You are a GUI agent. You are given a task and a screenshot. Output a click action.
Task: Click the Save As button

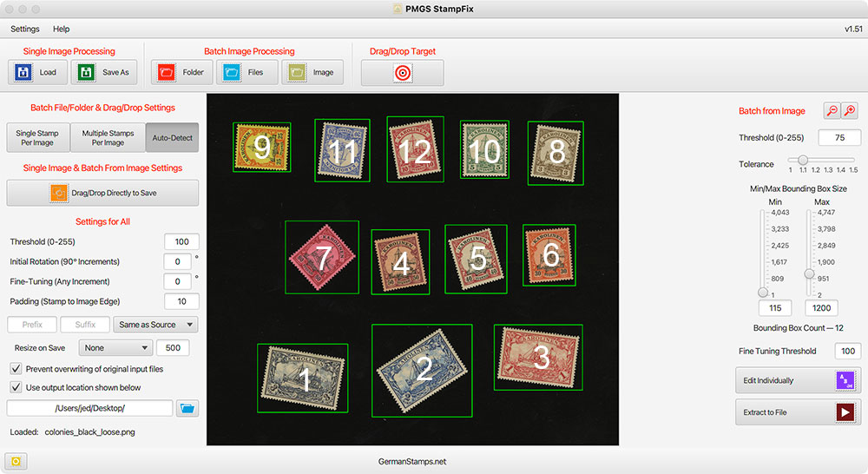click(104, 72)
